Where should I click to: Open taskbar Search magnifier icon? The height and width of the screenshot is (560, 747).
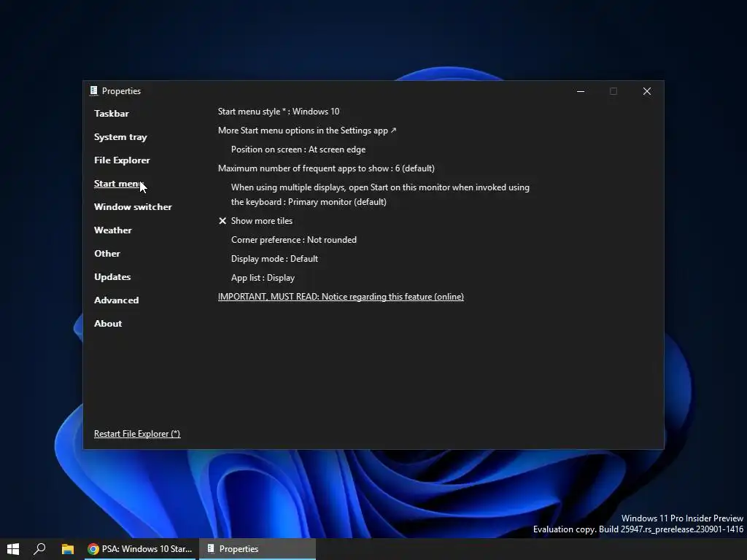(39, 549)
